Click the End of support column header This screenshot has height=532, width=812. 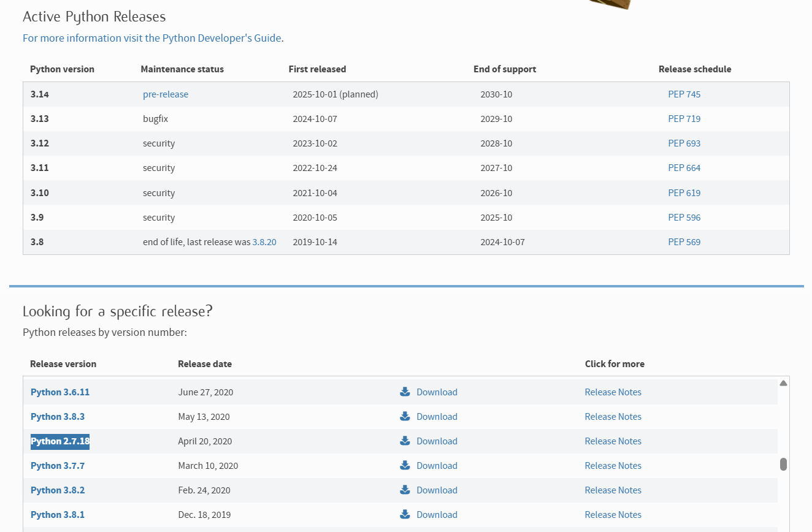coord(505,69)
